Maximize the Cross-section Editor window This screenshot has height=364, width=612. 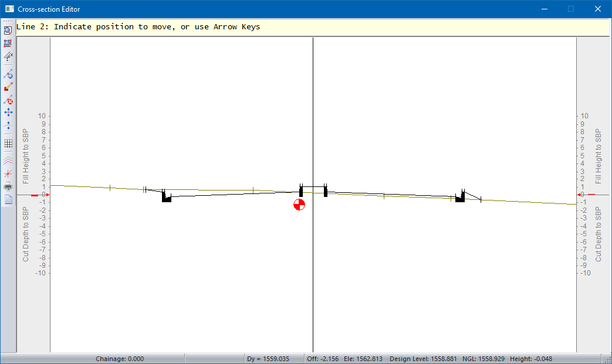[570, 9]
